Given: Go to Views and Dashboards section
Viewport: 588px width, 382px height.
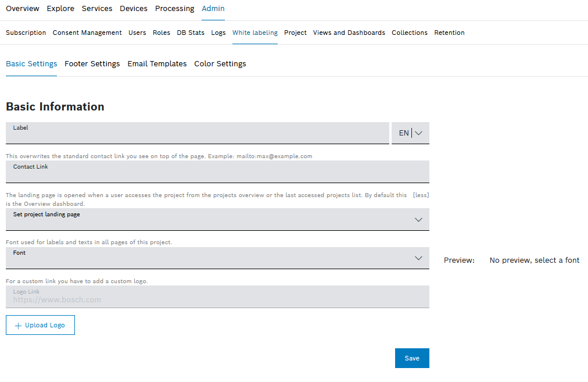Looking at the screenshot, I should [349, 33].
